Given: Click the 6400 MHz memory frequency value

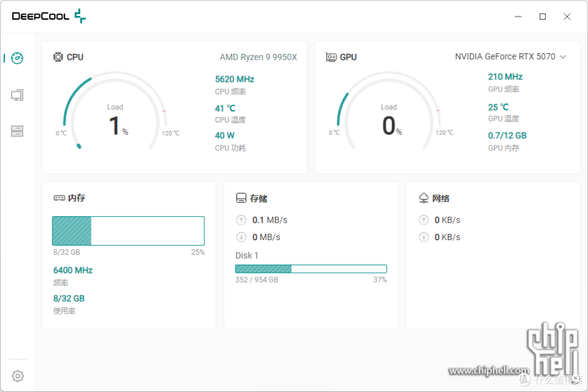Looking at the screenshot, I should coord(73,271).
